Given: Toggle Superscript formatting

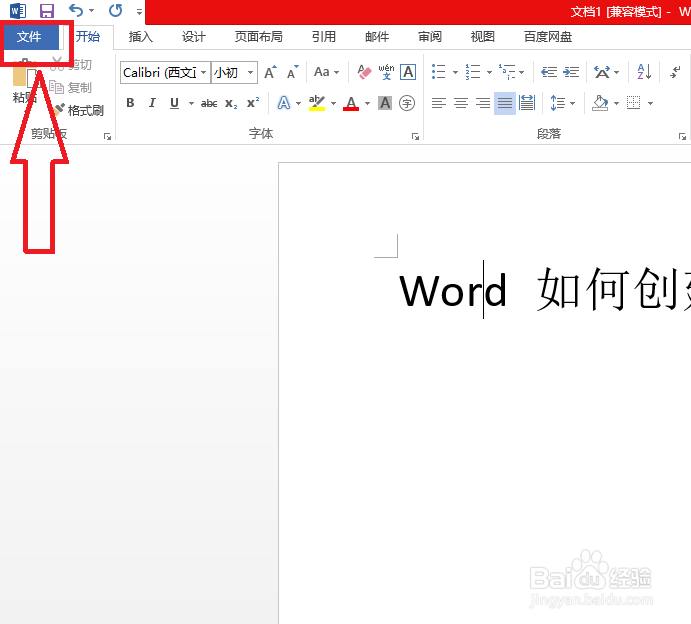Looking at the screenshot, I should (253, 103).
